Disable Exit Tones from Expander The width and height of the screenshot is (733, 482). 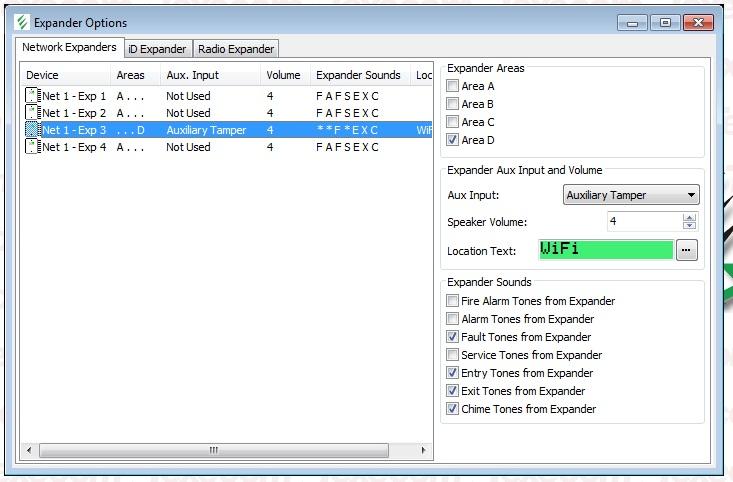tap(452, 391)
